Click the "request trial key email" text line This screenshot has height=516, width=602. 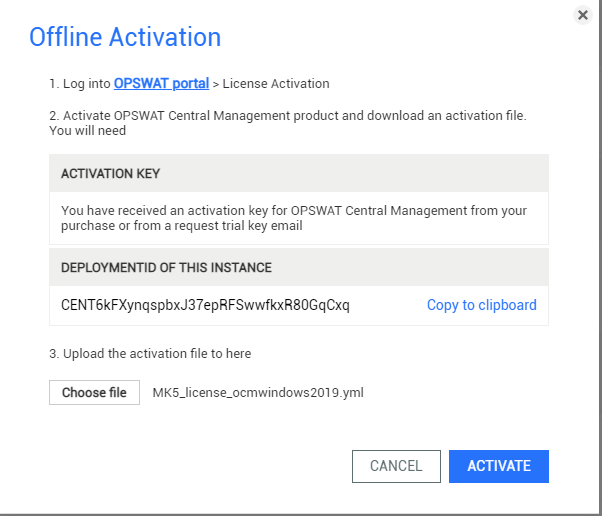tap(182, 225)
